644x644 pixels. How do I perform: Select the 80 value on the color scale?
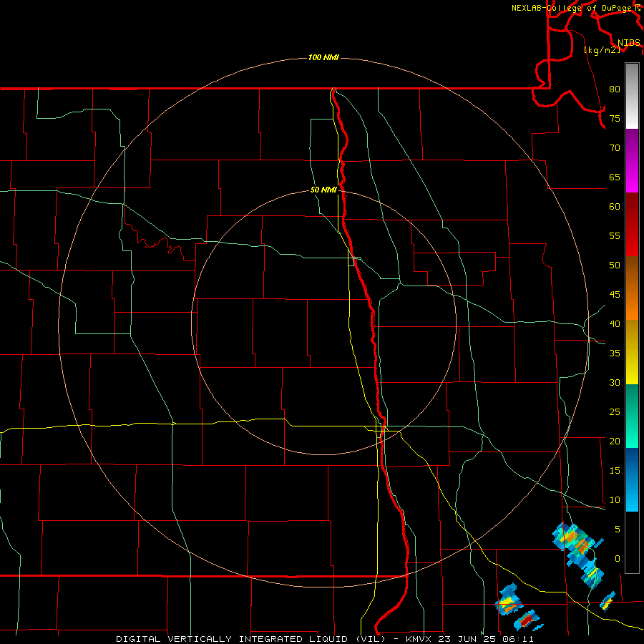(x=615, y=89)
